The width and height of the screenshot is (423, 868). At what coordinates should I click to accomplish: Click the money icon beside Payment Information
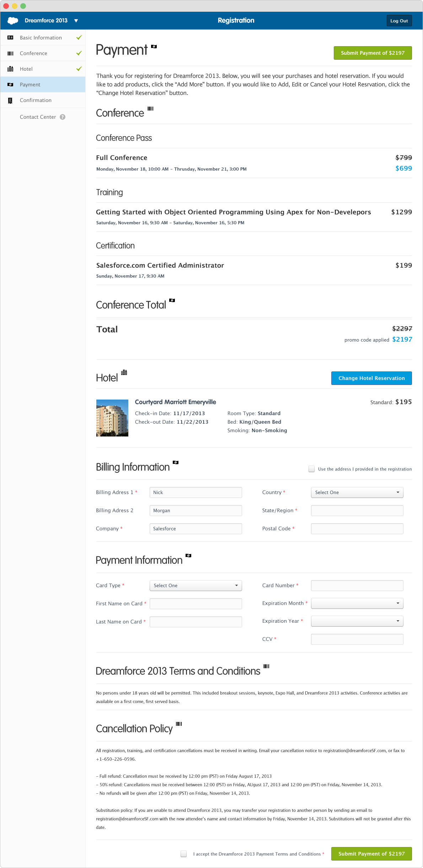tap(188, 556)
